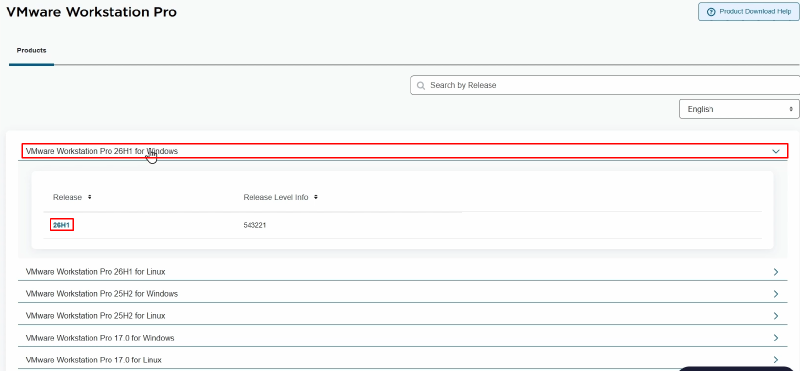
Task: Click the question mark help icon
Action: [x=711, y=12]
